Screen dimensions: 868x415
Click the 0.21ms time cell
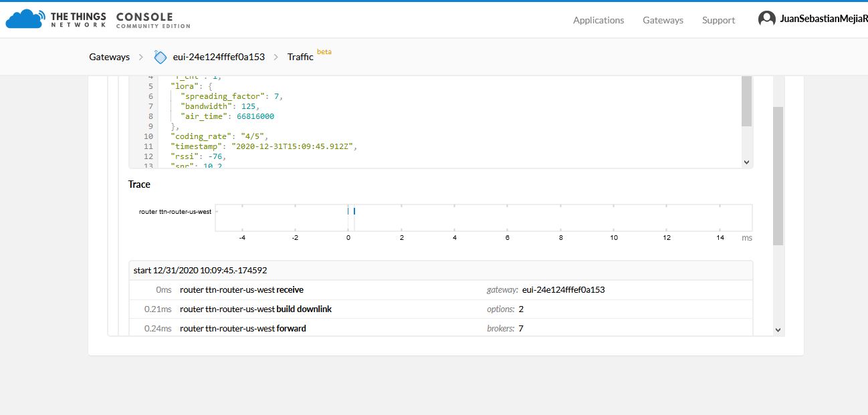(158, 309)
